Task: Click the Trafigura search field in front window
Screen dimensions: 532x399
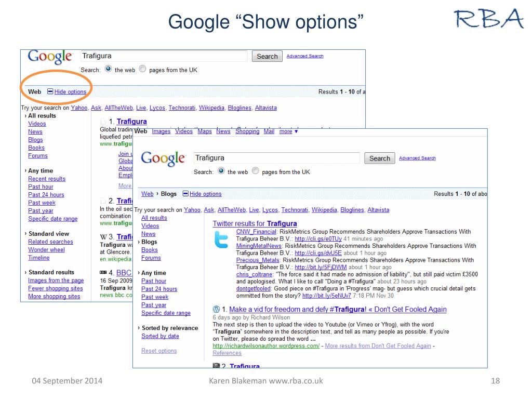Action: (x=276, y=158)
